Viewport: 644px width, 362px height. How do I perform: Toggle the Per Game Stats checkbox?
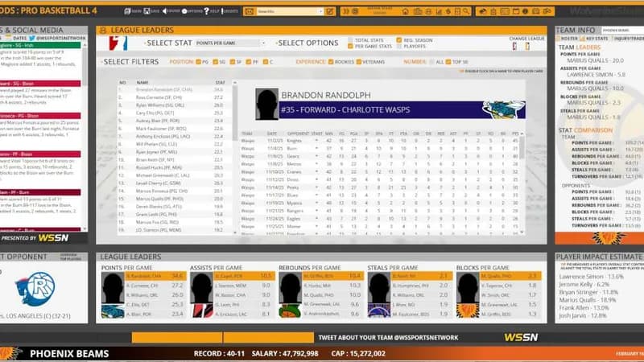(x=350, y=47)
